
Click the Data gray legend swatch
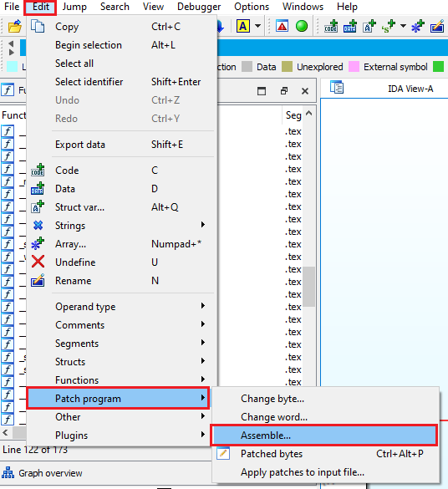tap(247, 67)
